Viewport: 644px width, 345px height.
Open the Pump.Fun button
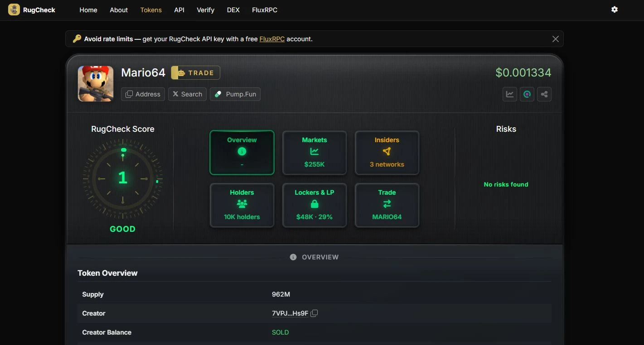[235, 94]
